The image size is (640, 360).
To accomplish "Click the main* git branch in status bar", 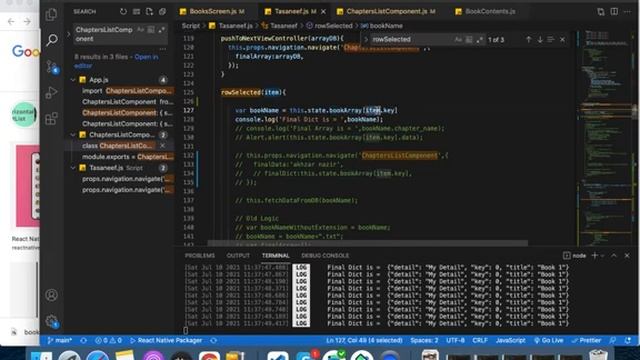I will pyautogui.click(x=60, y=340).
